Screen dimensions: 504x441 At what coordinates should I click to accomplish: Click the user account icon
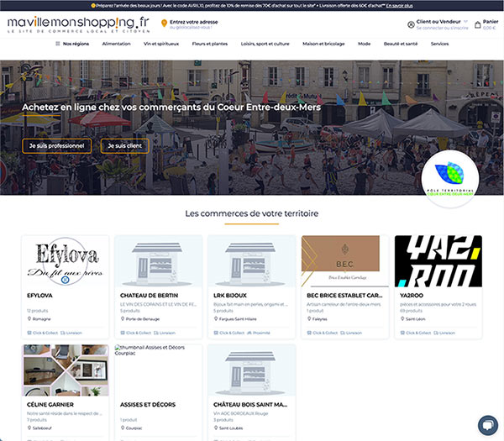click(x=411, y=24)
